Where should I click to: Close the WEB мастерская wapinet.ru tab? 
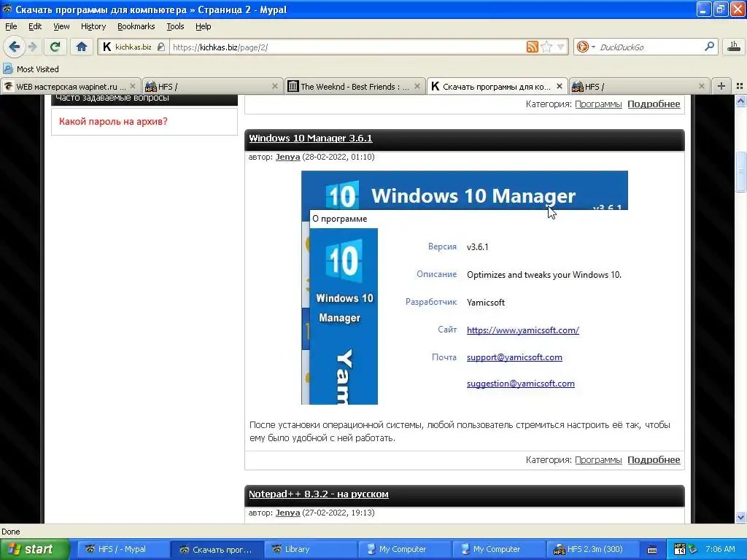133,86
